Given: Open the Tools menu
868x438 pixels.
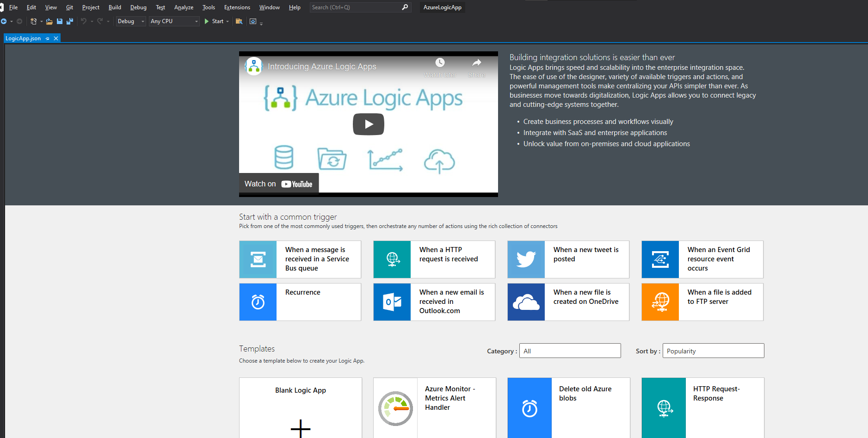Looking at the screenshot, I should pos(209,7).
